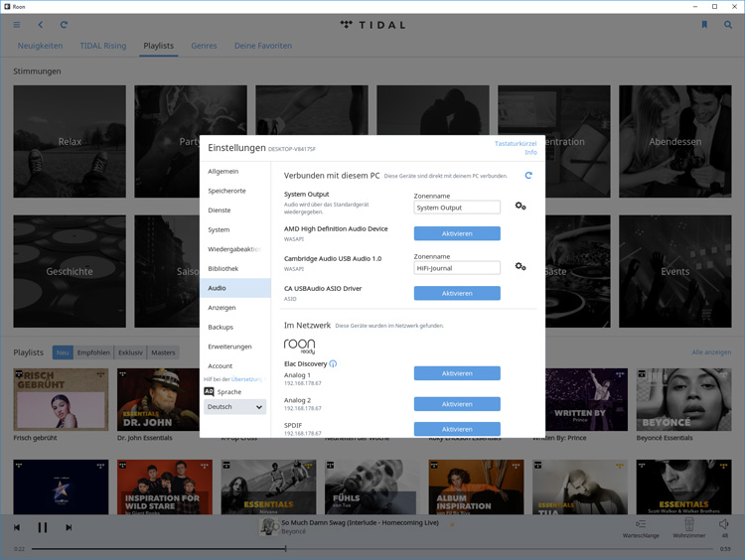Open the Bibliothek settings section
This screenshot has width=745, height=560.
[x=235, y=269]
